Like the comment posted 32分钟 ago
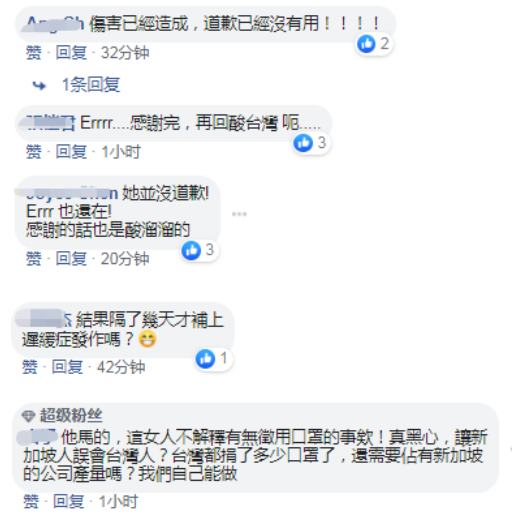This screenshot has width=531, height=523. (34, 53)
